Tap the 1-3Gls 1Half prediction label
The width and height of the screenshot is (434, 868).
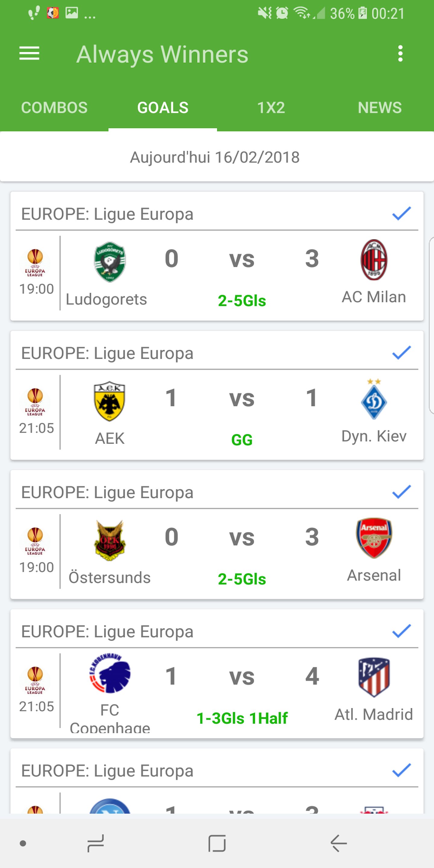point(242,718)
